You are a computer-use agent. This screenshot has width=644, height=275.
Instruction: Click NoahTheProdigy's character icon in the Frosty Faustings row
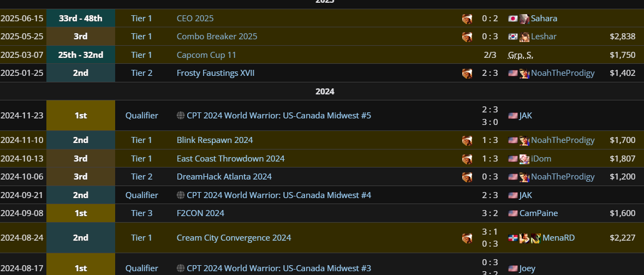pyautogui.click(x=524, y=73)
